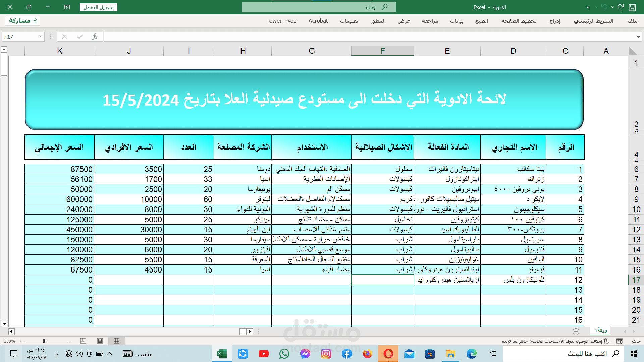
Task: Open Microsoft Edge from taskbar
Action: 472,354
